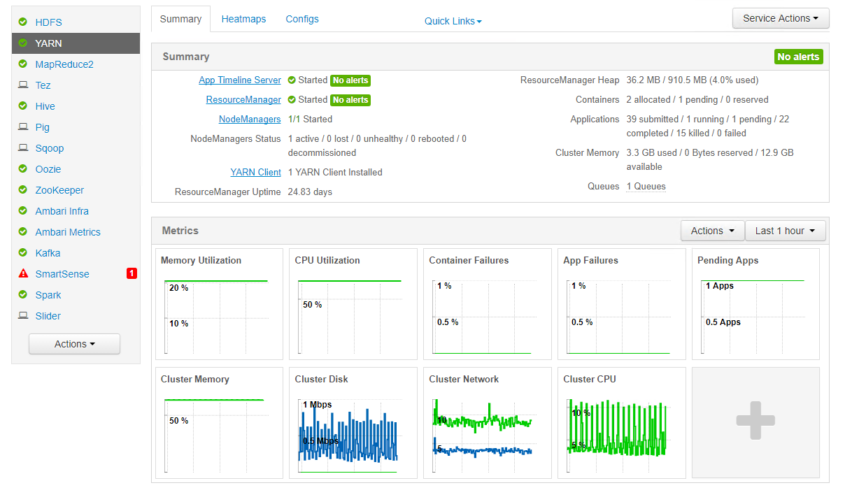The width and height of the screenshot is (866, 504).
Task: Click the green check icon beside HDFS
Action: click(x=23, y=22)
